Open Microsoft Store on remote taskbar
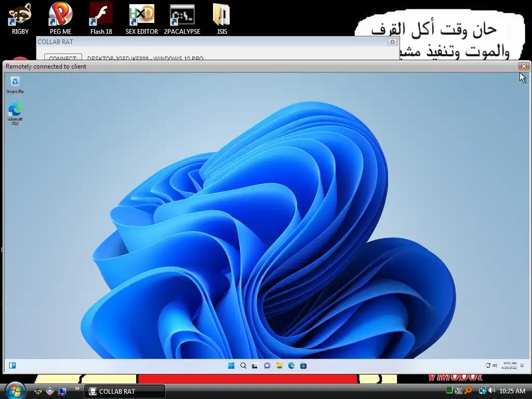Viewport: 532px width, 399px height. tap(303, 365)
